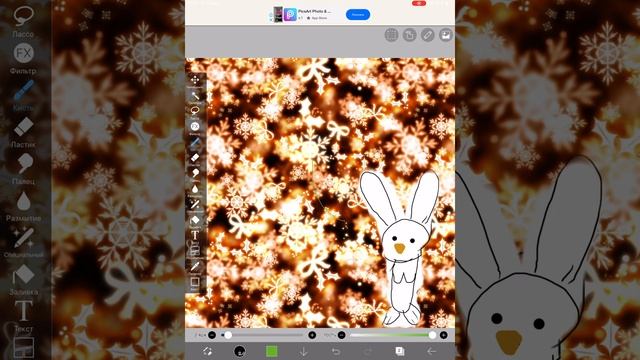Decrease brush thickness with minus button

tap(212, 335)
